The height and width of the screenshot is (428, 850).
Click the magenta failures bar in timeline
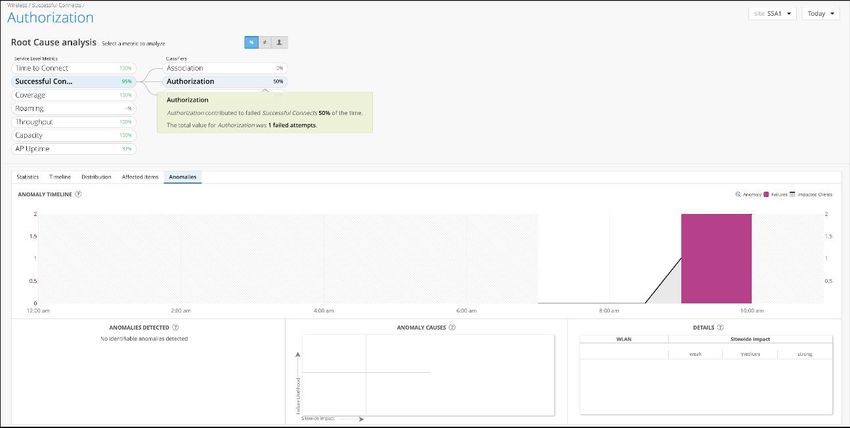tap(717, 258)
